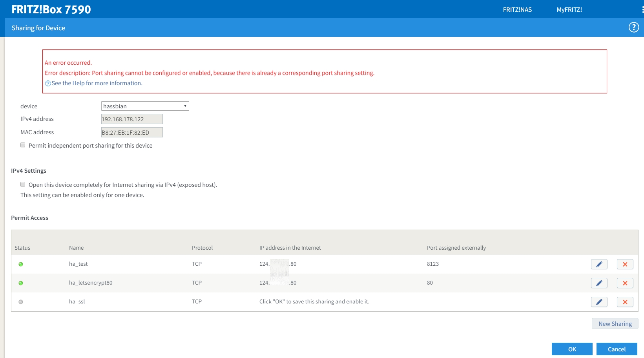Confirm settings with the OK button
The image size is (644, 358).
572,349
